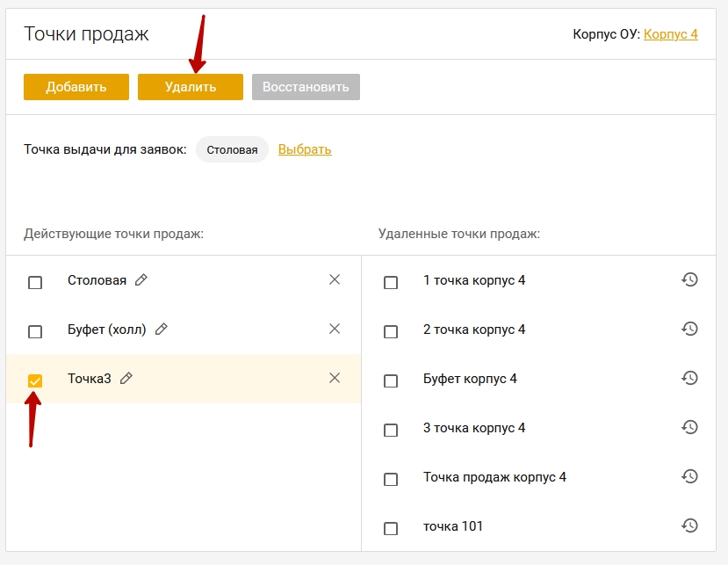
Task: Open the Выбрать link
Action: coord(305,149)
